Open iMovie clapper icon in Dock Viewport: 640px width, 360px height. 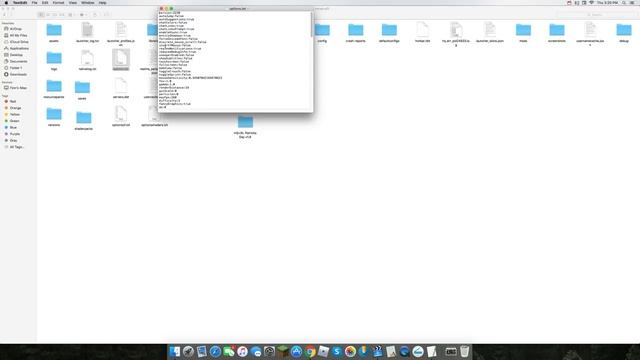click(378, 351)
